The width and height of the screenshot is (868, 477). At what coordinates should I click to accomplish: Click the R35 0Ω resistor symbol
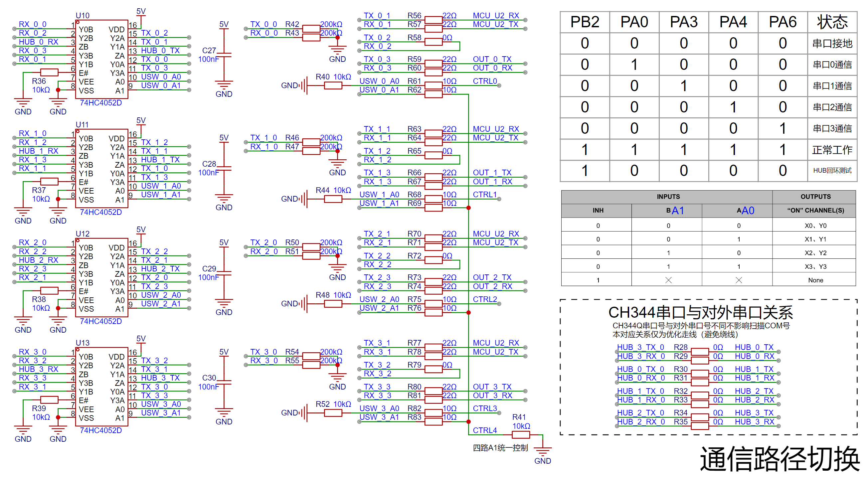[x=700, y=426]
